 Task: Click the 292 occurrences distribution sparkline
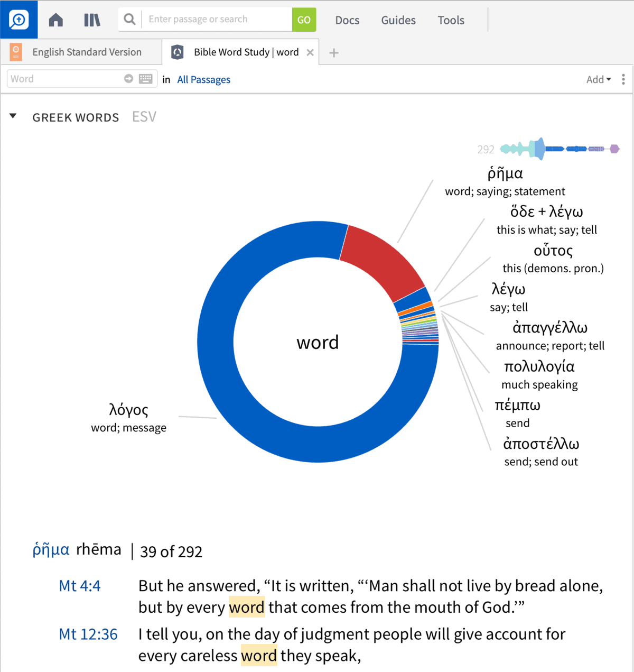[x=559, y=149]
